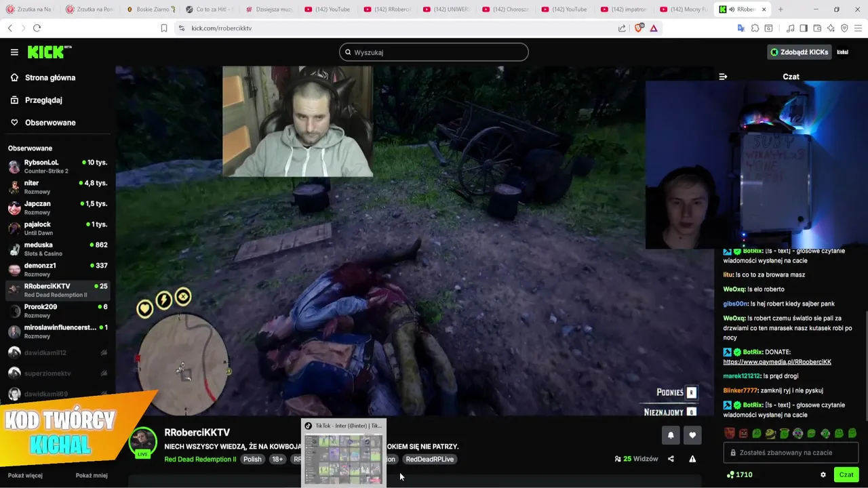
Task: Switch to the Dzisiejsza muzy tab
Action: (x=269, y=9)
